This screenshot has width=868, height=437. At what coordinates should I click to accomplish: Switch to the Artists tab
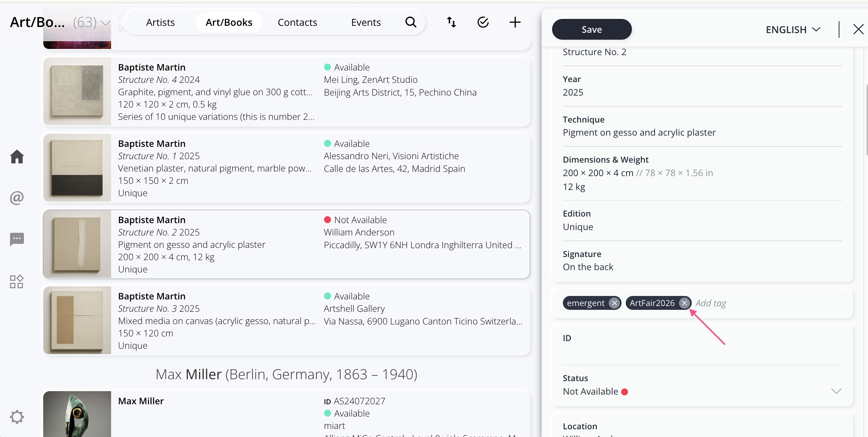point(160,22)
